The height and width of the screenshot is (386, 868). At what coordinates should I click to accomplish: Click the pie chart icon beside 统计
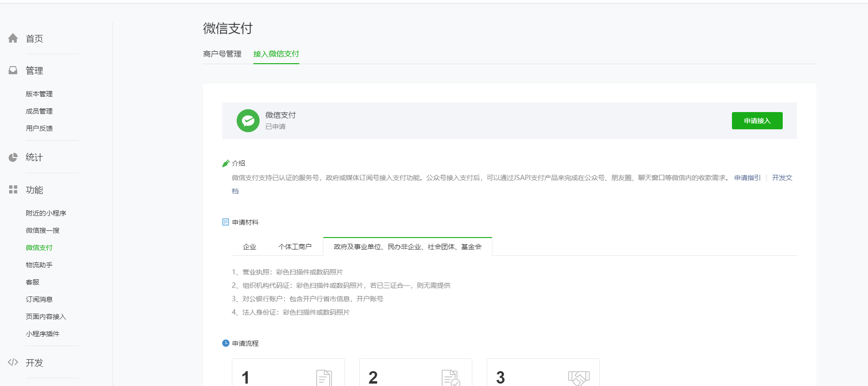pos(13,157)
